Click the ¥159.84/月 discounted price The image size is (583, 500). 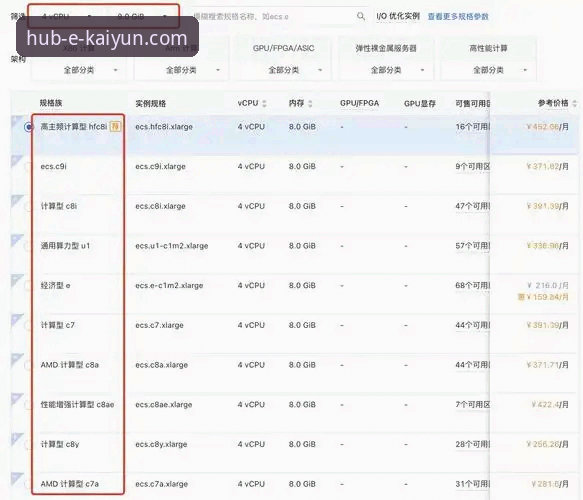point(547,297)
